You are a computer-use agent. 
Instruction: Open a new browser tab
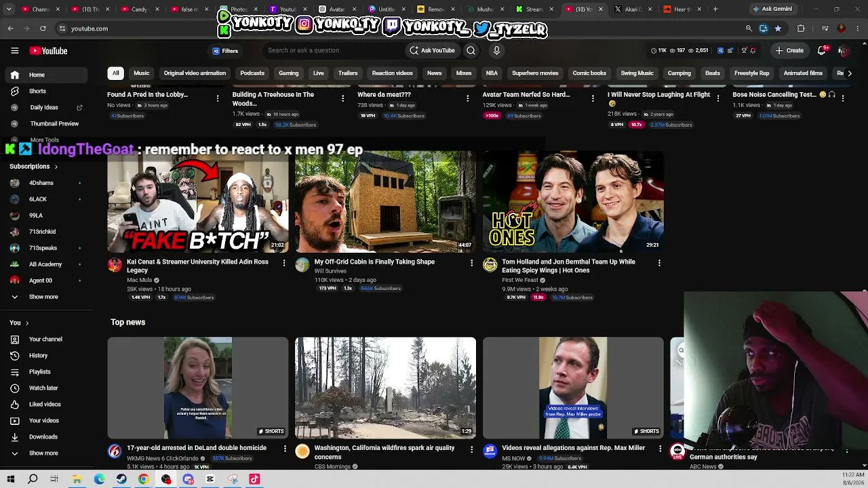click(715, 9)
